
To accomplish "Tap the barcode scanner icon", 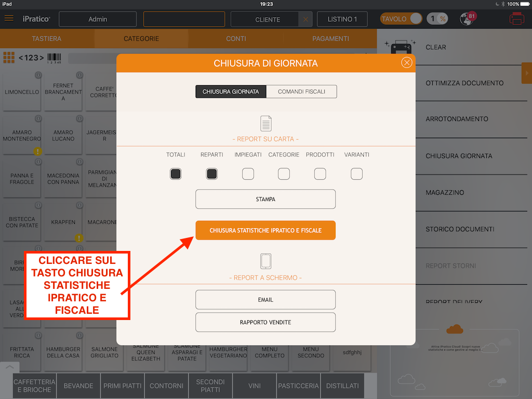I will coord(54,58).
